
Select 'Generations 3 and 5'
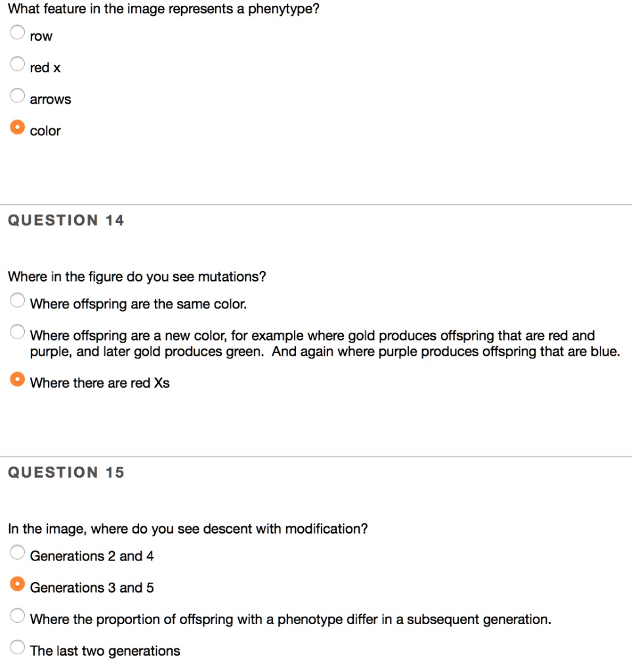[17, 583]
